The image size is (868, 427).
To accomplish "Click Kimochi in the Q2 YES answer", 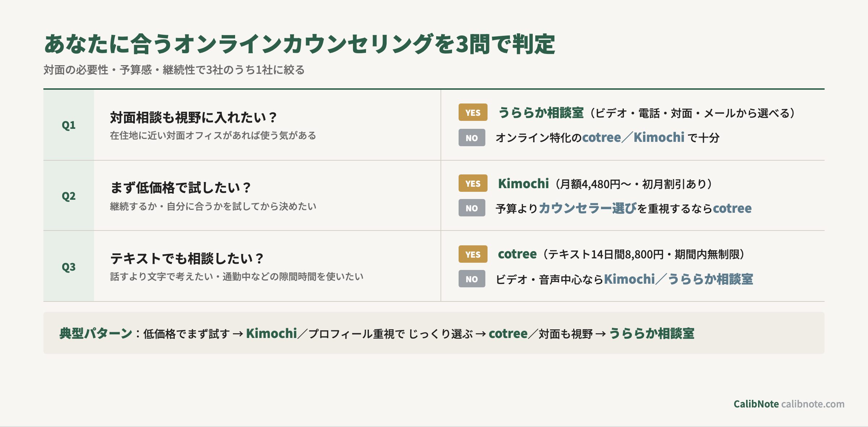I will (x=523, y=183).
